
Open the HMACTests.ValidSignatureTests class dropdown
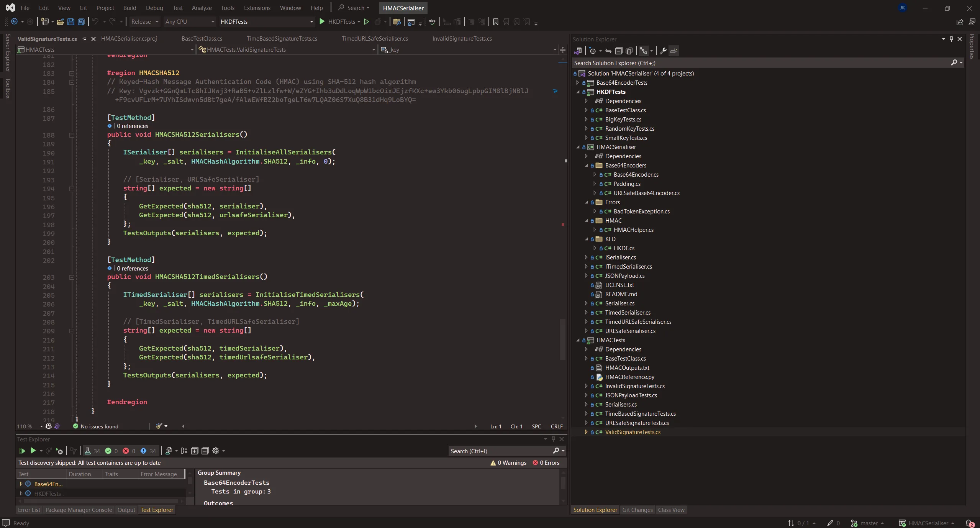click(287, 49)
